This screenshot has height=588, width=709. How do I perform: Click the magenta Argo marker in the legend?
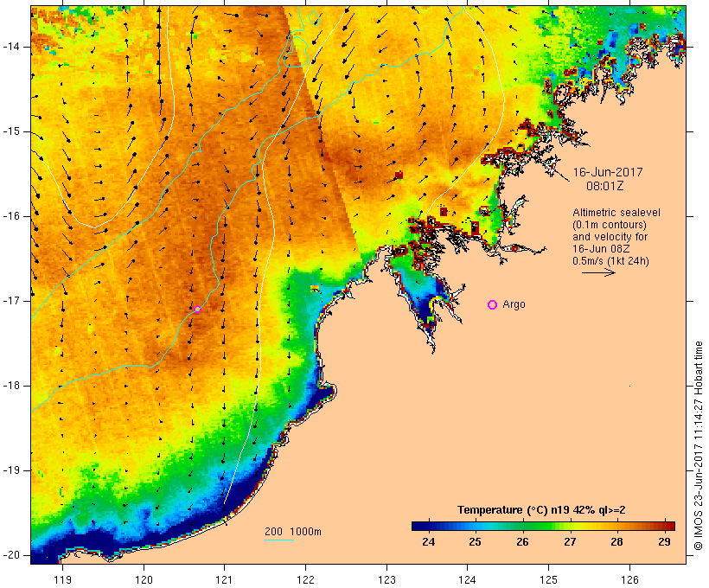click(493, 305)
